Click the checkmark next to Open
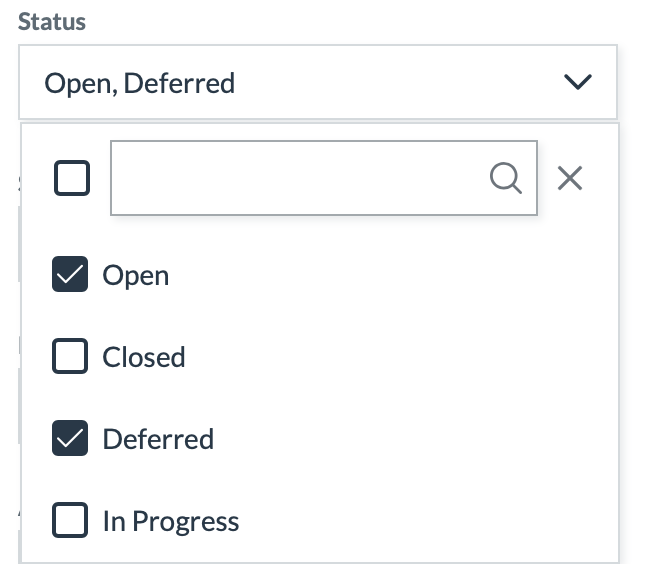 pyautogui.click(x=70, y=275)
